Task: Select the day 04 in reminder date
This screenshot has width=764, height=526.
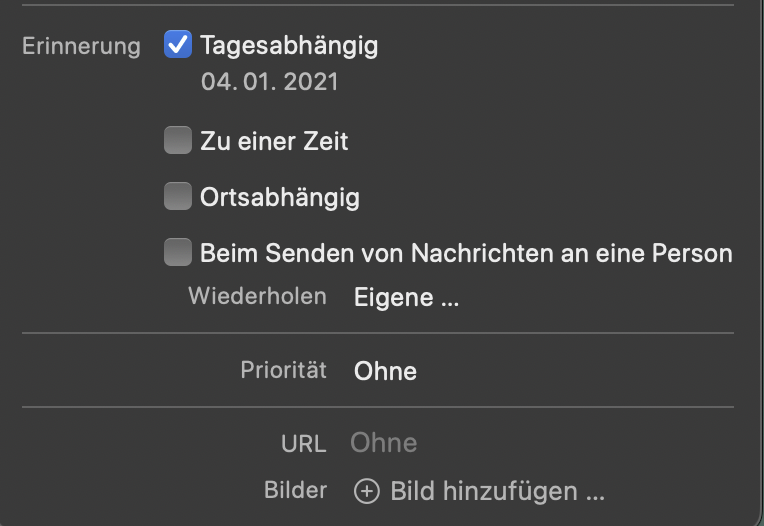Action: pyautogui.click(x=216, y=81)
